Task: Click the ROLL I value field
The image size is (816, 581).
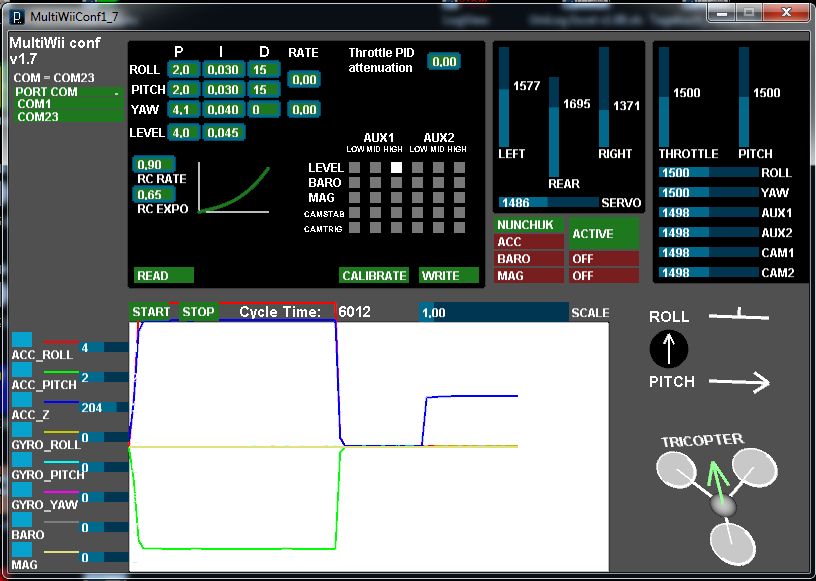Action: (x=223, y=69)
